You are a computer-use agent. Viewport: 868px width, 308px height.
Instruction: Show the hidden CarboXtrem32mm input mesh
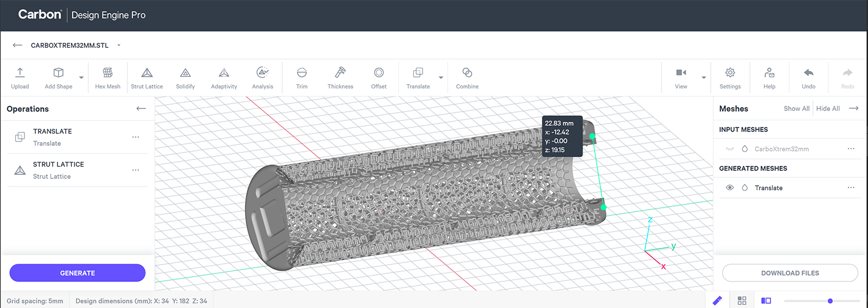point(730,149)
